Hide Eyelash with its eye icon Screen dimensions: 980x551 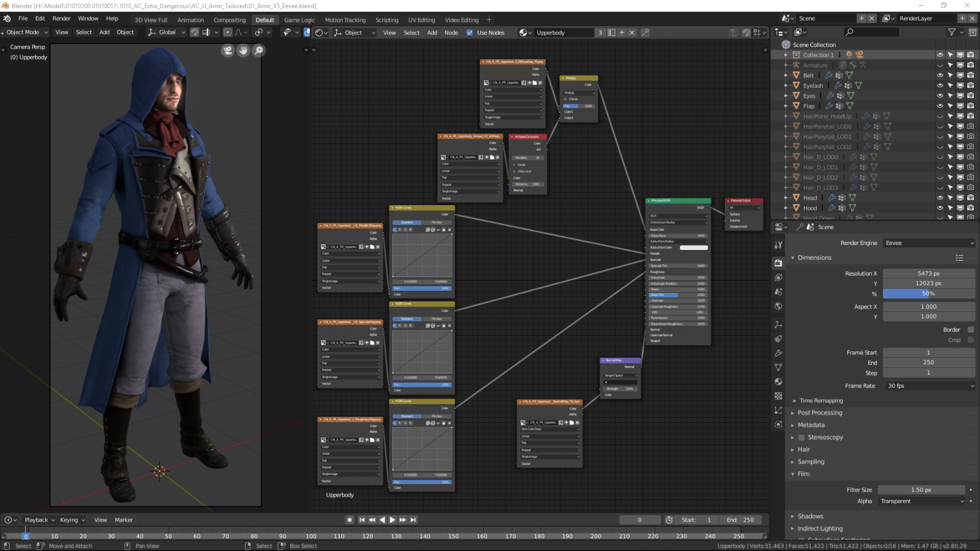coord(940,86)
